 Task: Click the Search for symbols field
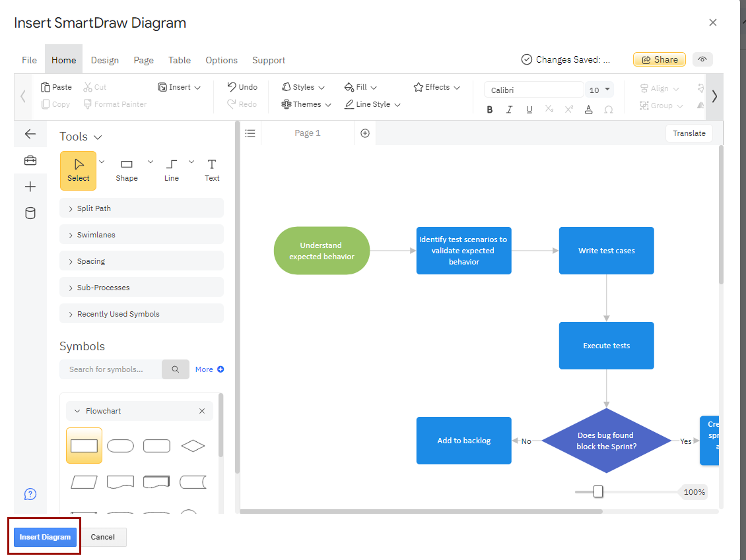[x=110, y=369]
